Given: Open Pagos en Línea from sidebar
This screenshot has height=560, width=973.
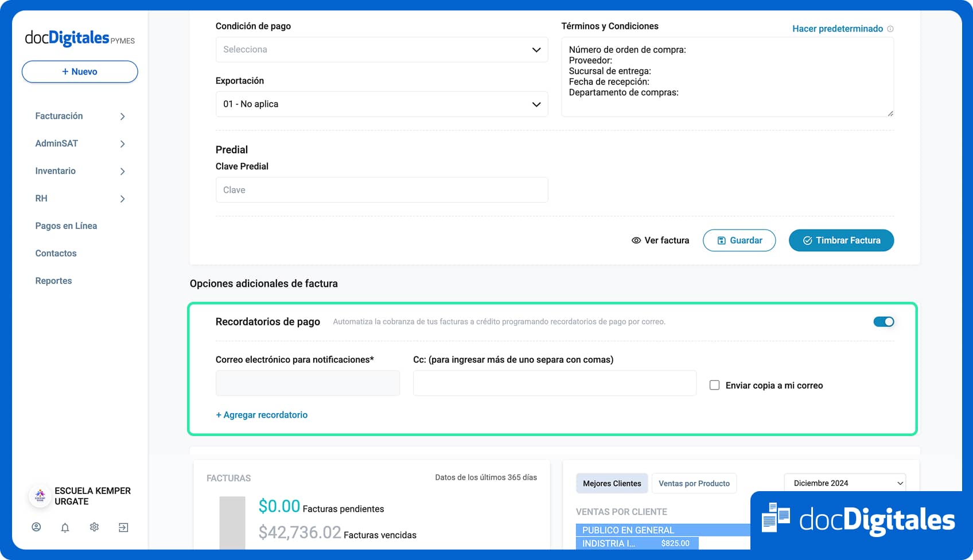Looking at the screenshot, I should click(66, 226).
